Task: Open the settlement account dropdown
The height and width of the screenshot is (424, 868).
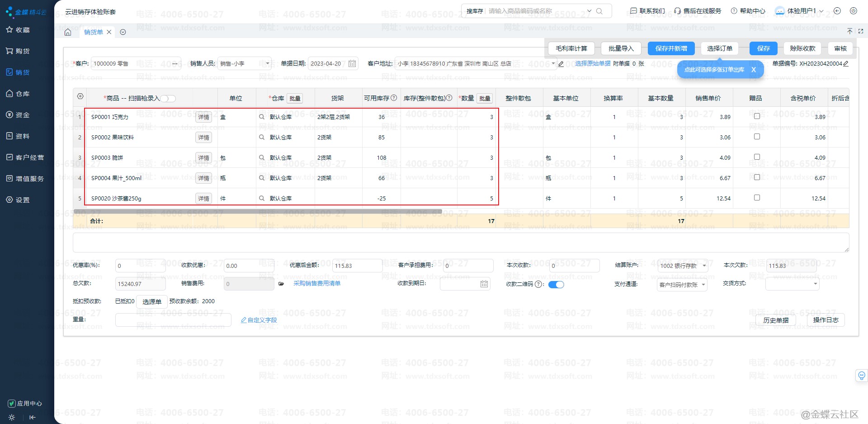Action: pos(704,266)
